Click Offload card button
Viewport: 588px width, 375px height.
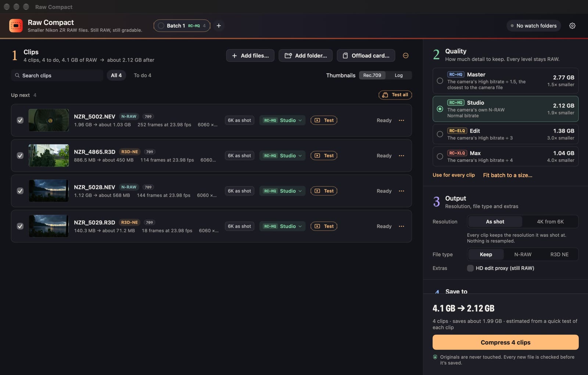[366, 56]
